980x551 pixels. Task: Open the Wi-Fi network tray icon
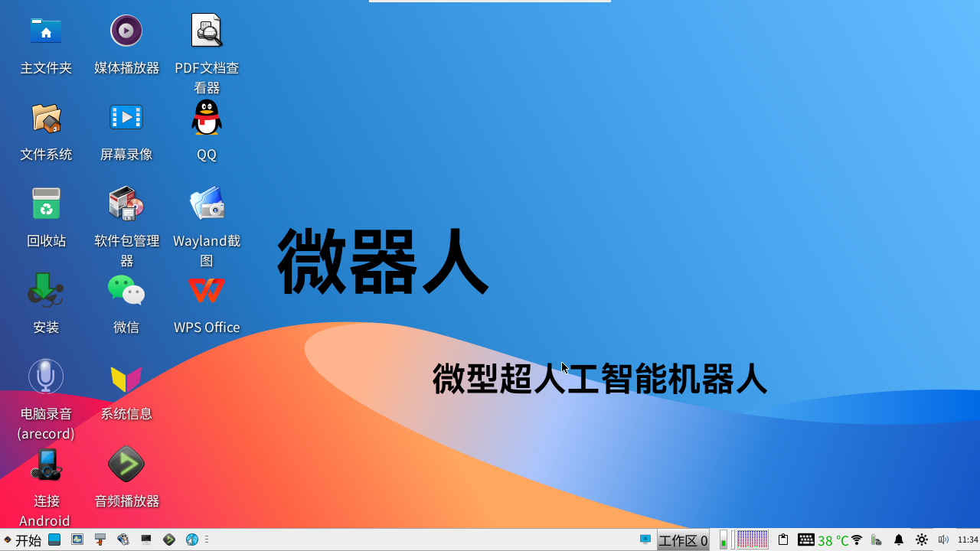tap(857, 540)
